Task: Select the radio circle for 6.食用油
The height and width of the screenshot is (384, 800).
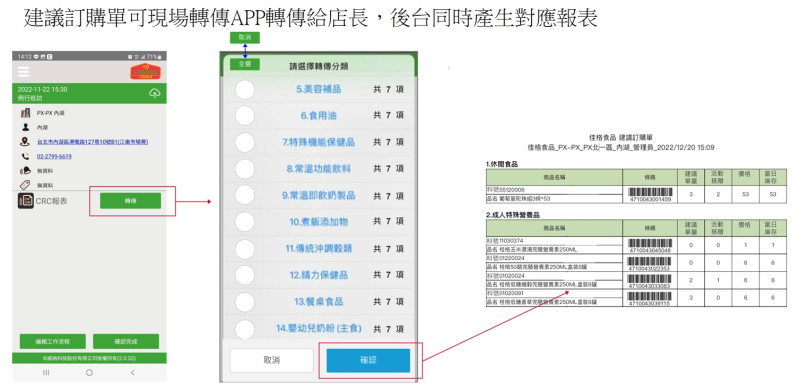Action: tap(245, 116)
